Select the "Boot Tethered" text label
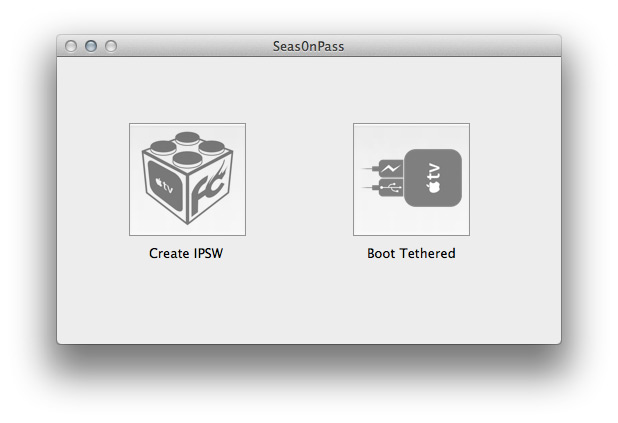 point(411,253)
